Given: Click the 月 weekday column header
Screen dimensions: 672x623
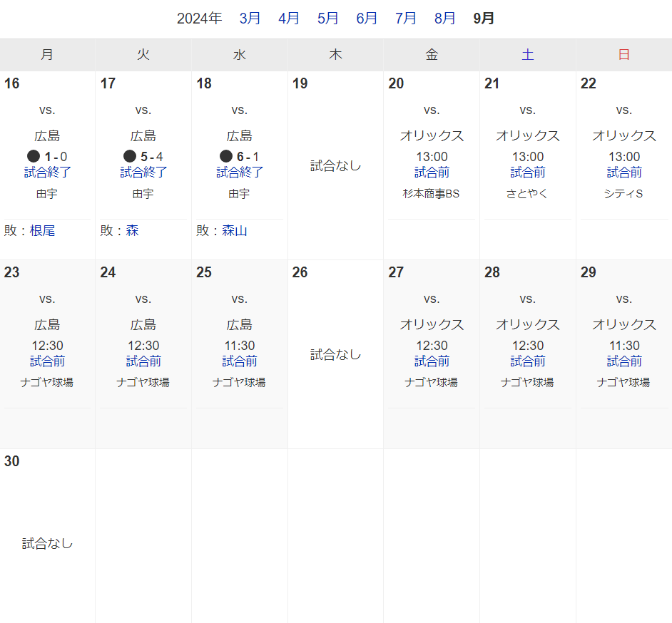Looking at the screenshot, I should coord(47,55).
